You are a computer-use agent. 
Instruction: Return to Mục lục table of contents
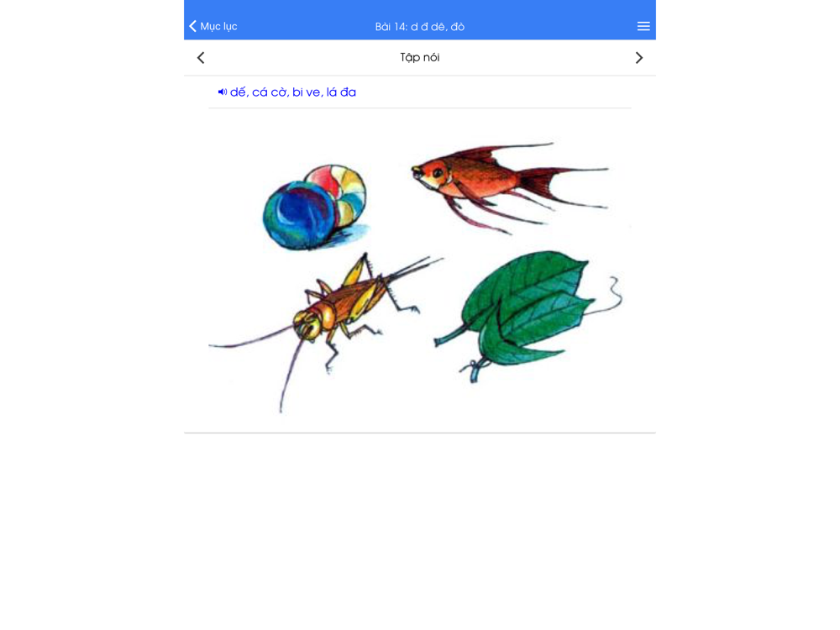point(213,26)
